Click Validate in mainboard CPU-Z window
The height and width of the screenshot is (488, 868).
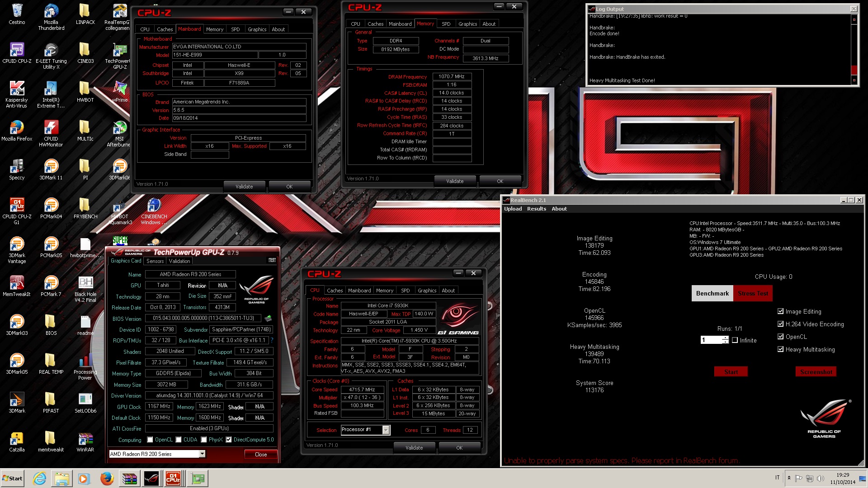244,187
